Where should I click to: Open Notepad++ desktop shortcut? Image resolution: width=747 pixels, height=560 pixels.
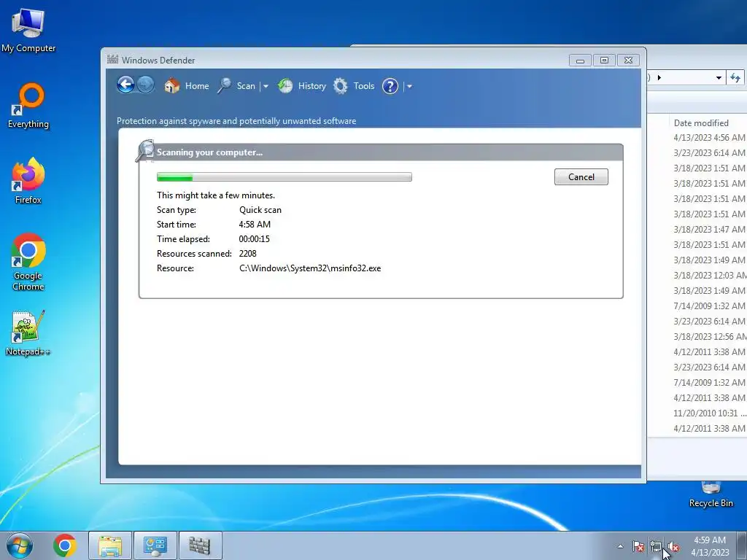[28, 332]
